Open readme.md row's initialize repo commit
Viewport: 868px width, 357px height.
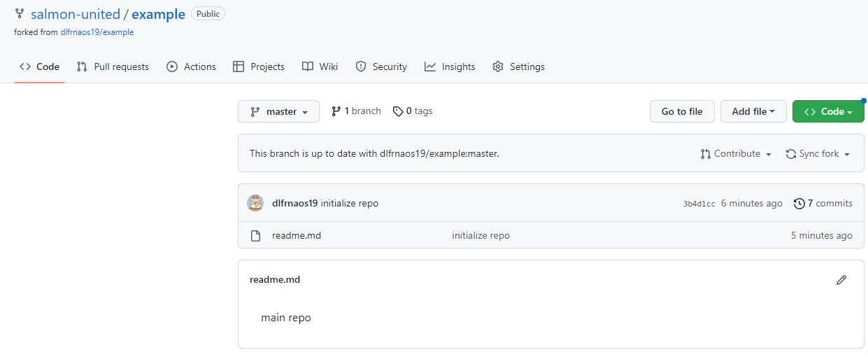point(481,235)
